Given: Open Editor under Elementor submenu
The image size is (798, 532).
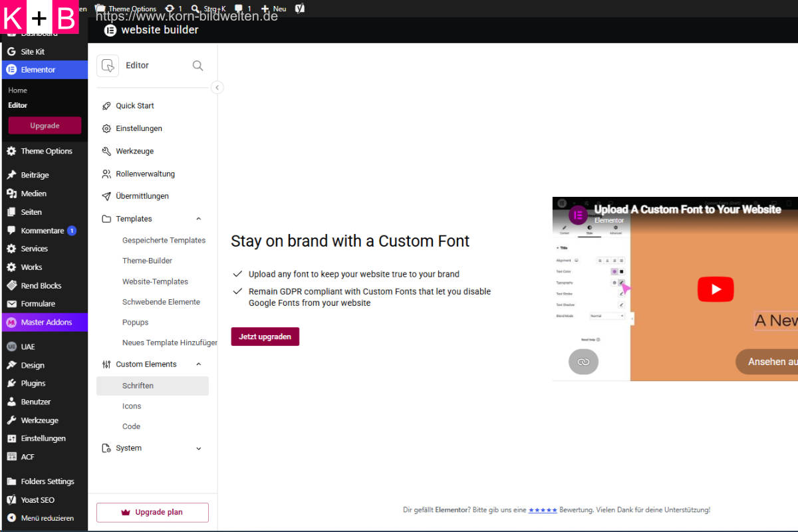Looking at the screenshot, I should pos(18,105).
